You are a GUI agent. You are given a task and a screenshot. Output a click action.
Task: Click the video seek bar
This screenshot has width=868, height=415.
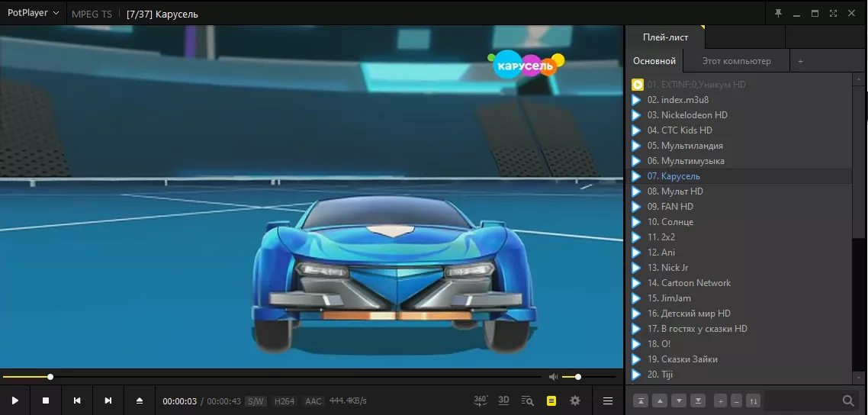[x=272, y=377]
